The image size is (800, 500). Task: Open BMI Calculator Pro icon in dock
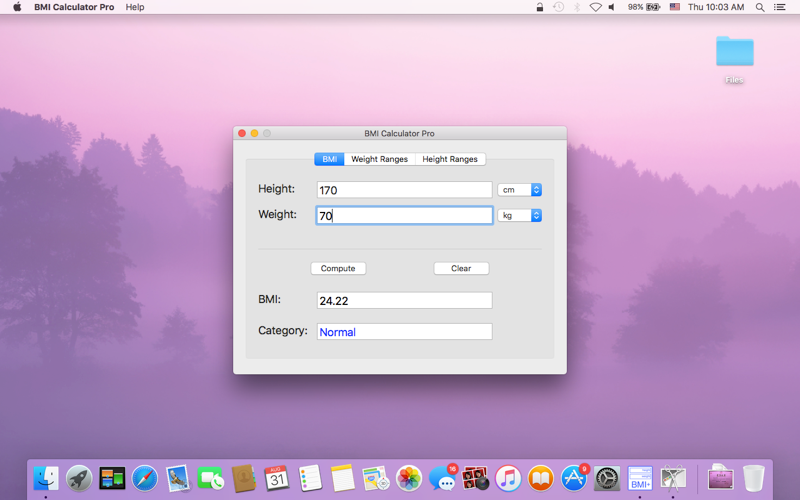pyautogui.click(x=640, y=478)
